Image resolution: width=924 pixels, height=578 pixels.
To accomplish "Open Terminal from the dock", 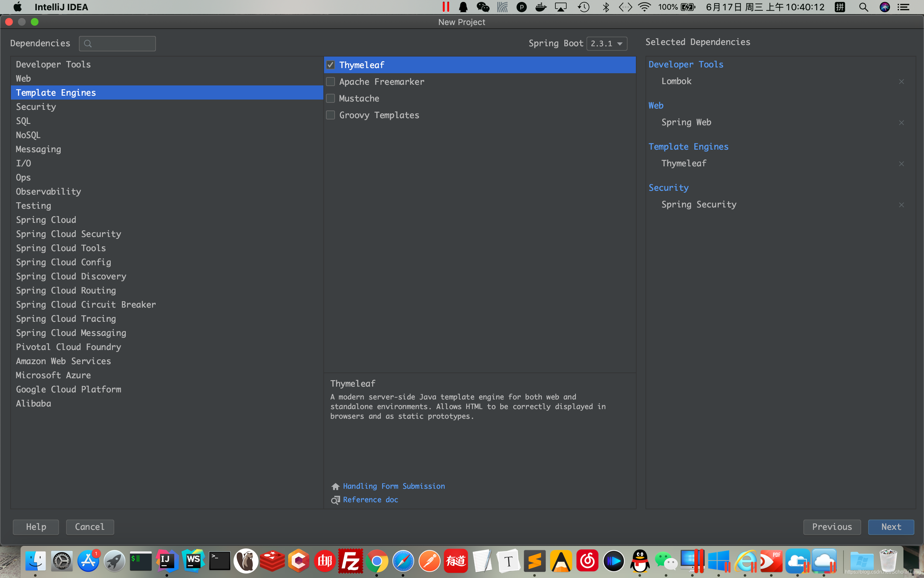I will coord(219,561).
